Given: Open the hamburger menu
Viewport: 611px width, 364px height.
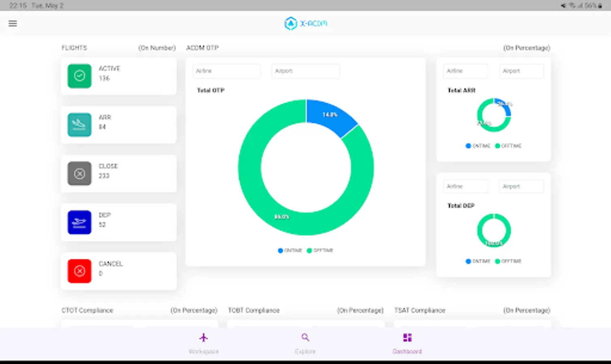Looking at the screenshot, I should click(x=13, y=23).
